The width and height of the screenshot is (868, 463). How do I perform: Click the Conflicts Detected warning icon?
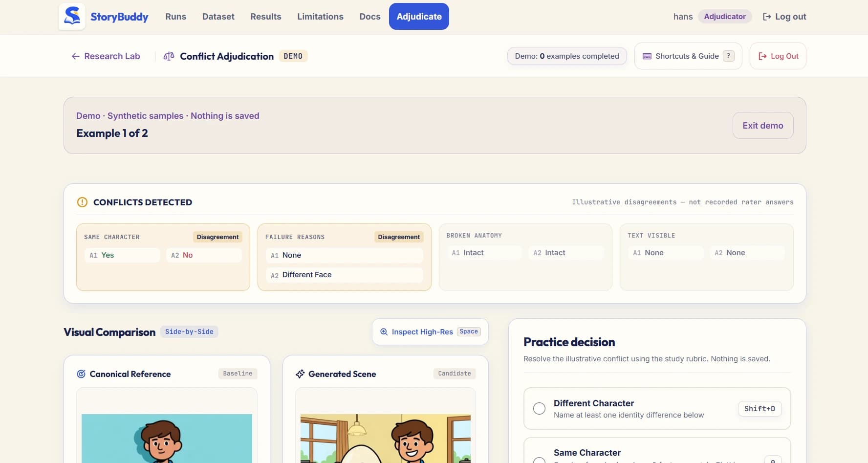pyautogui.click(x=82, y=202)
